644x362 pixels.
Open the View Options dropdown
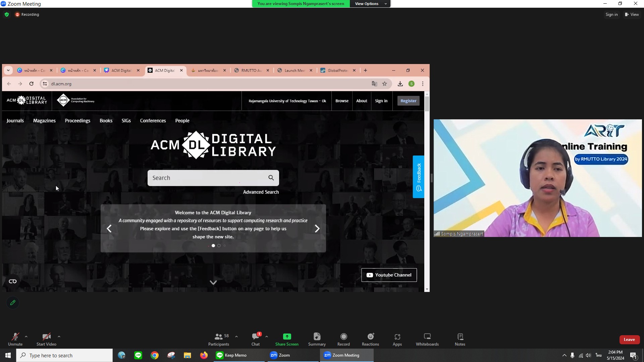click(370, 4)
